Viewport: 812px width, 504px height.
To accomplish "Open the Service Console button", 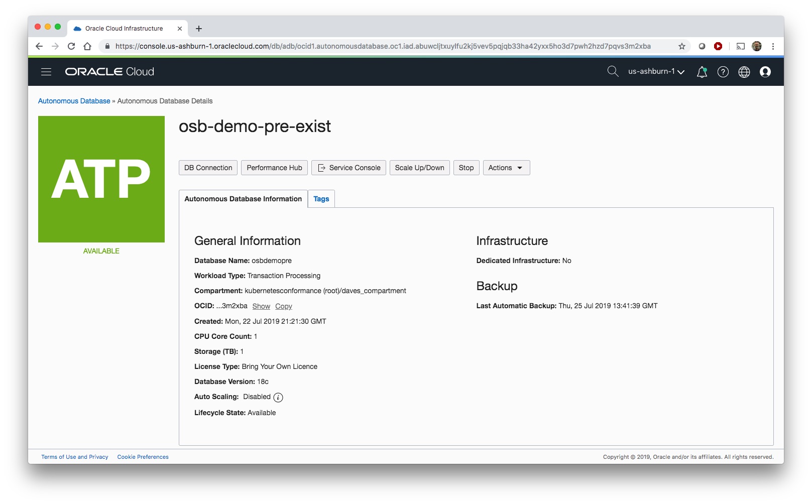I will (349, 168).
